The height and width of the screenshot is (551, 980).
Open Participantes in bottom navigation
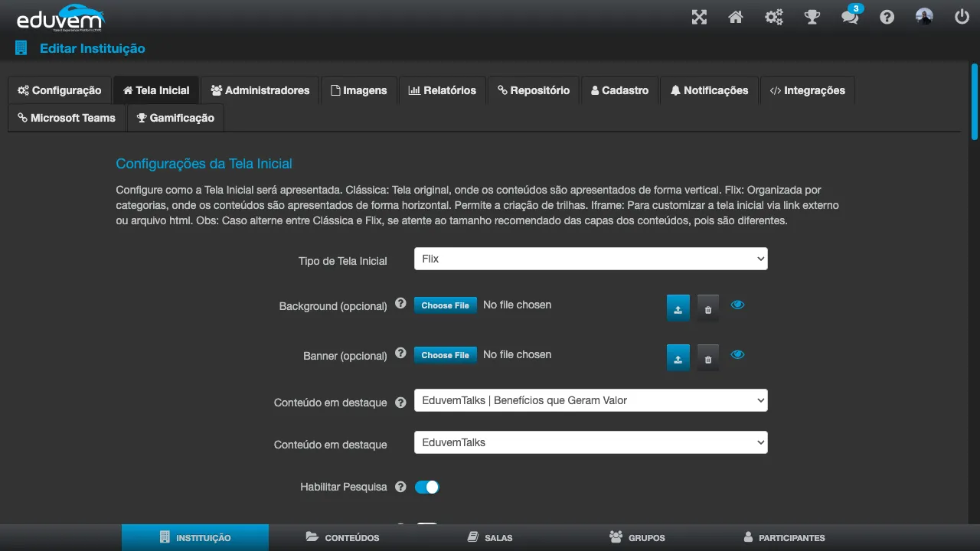pyautogui.click(x=784, y=537)
